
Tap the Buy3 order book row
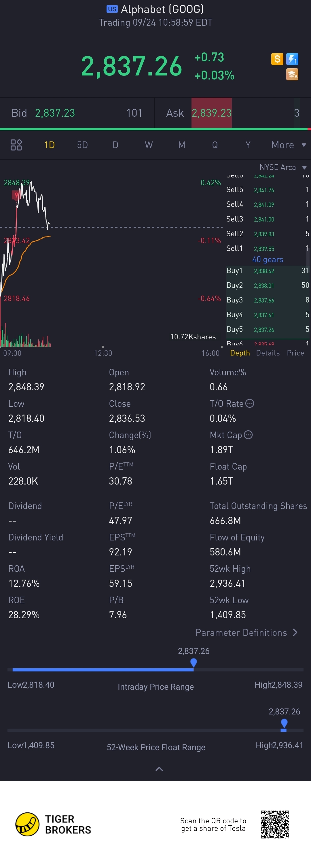268,300
